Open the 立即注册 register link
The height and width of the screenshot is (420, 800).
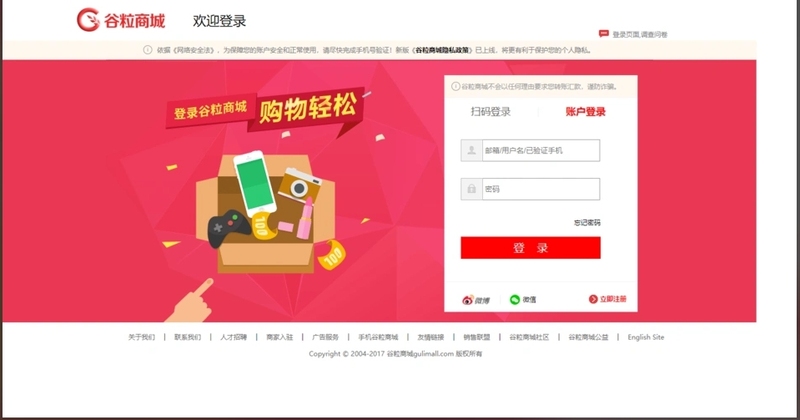613,299
